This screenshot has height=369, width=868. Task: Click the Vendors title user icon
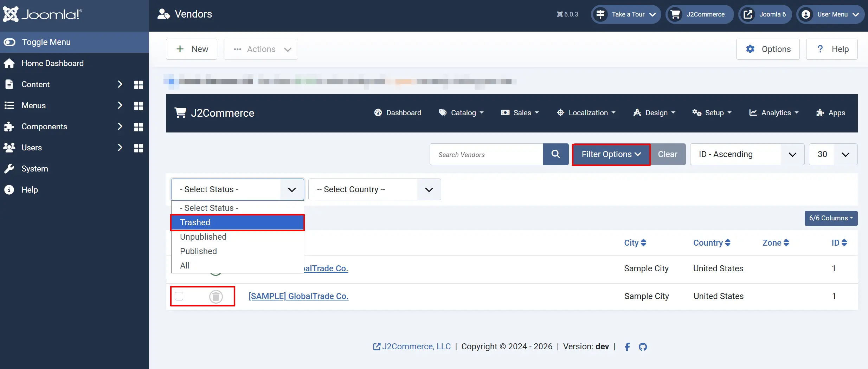163,14
